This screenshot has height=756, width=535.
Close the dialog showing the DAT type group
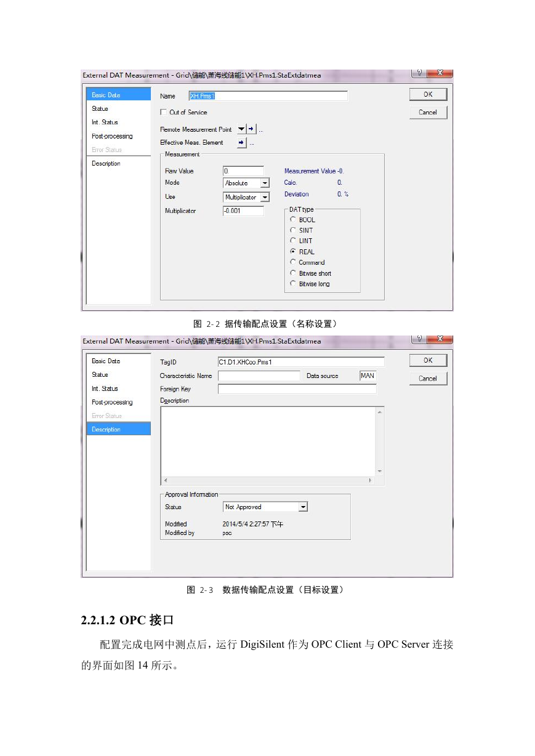[x=440, y=73]
